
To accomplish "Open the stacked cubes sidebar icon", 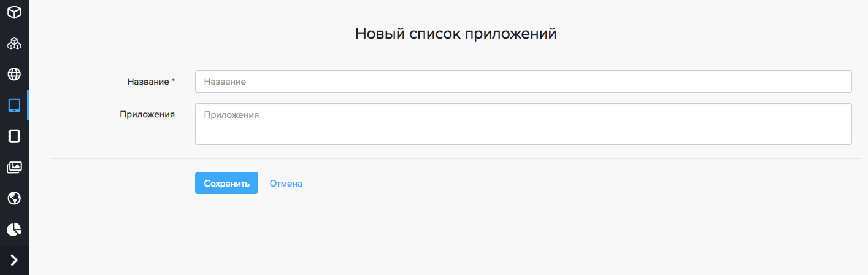I will 14,44.
